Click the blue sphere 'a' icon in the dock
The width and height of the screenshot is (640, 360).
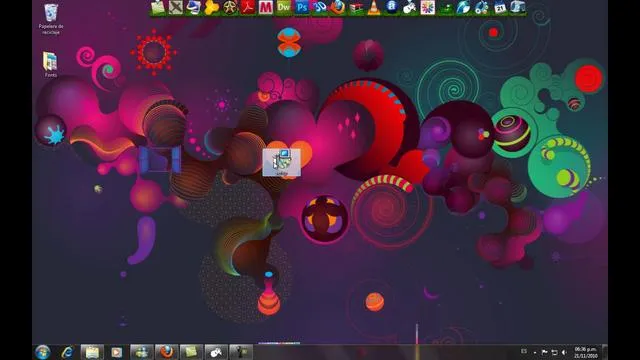click(x=391, y=7)
